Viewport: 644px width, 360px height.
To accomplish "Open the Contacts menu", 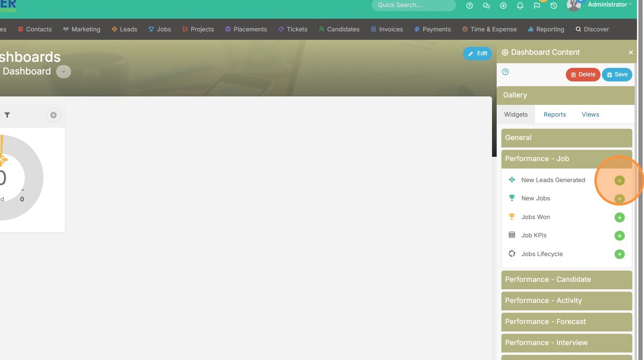I will pyautogui.click(x=35, y=29).
